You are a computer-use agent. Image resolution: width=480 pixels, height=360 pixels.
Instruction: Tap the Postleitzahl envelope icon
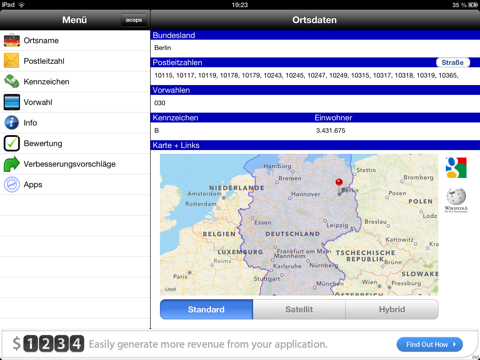(x=12, y=61)
